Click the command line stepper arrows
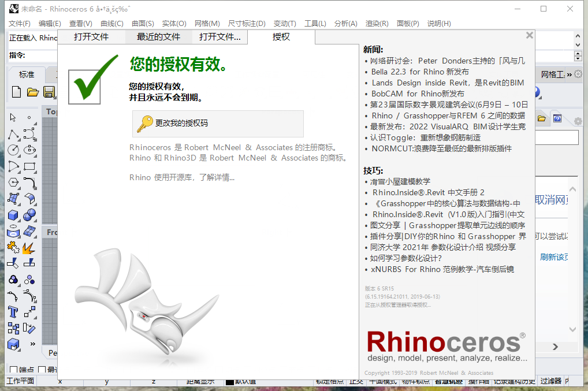The height and width of the screenshot is (391, 588). (x=578, y=56)
